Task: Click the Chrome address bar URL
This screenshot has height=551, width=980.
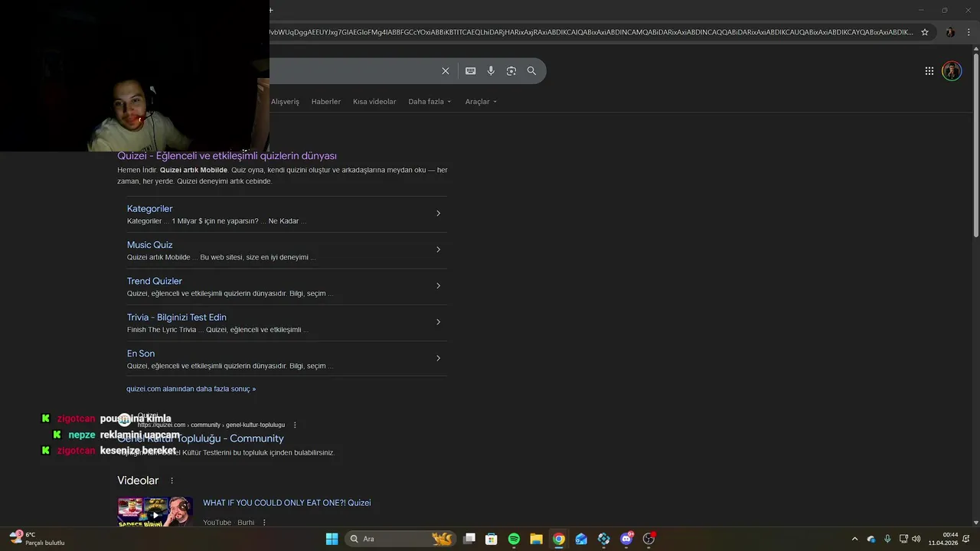Action: (x=591, y=32)
